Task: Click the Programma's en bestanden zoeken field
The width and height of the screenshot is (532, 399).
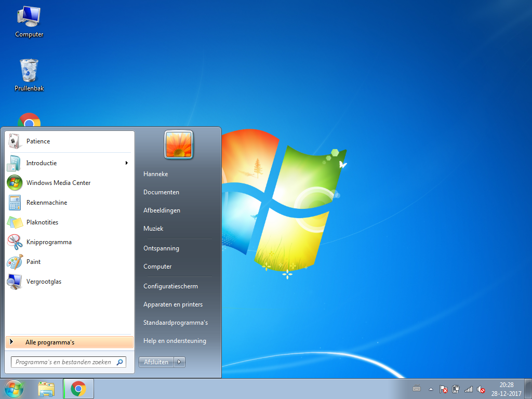Action: coord(69,362)
